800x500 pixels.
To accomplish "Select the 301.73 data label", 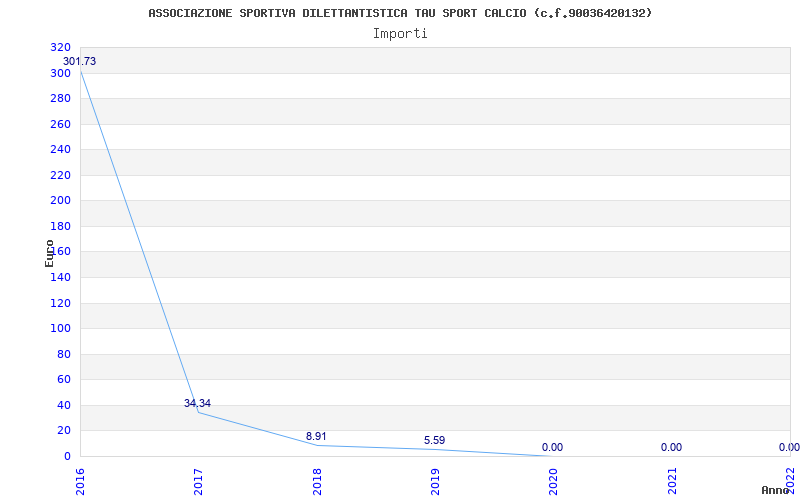I will coord(79,61).
